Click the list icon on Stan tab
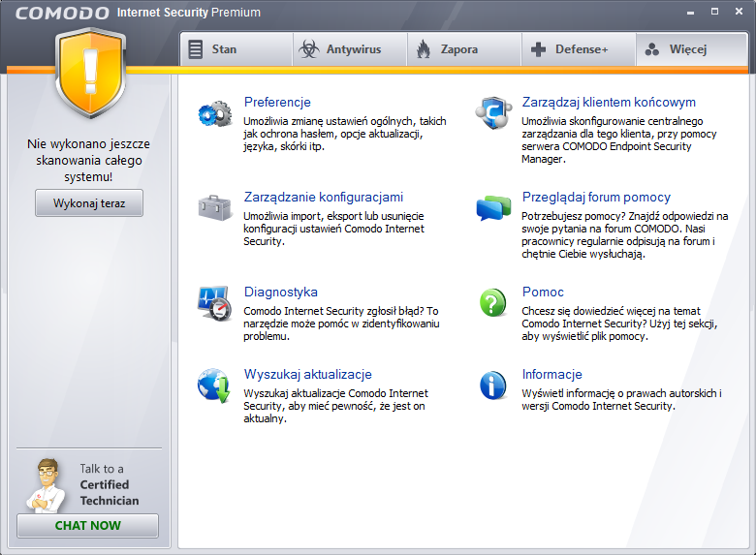The height and width of the screenshot is (555, 756). 195,49
